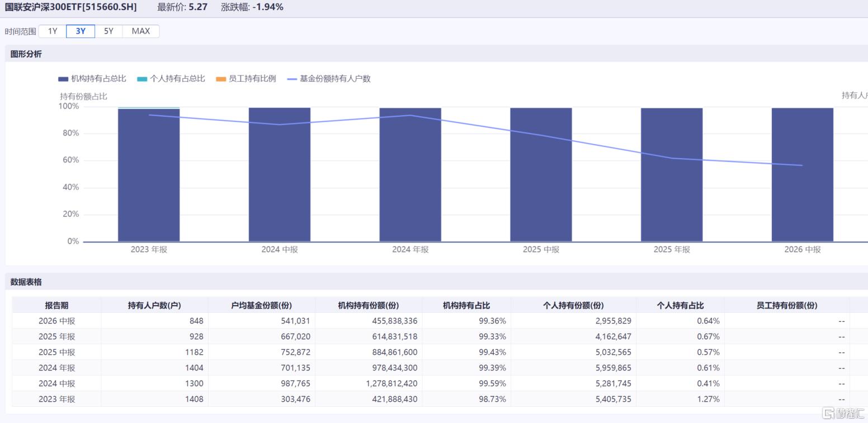Click the 2023 年报 bar in chart
868x423 pixels.
[x=149, y=175]
